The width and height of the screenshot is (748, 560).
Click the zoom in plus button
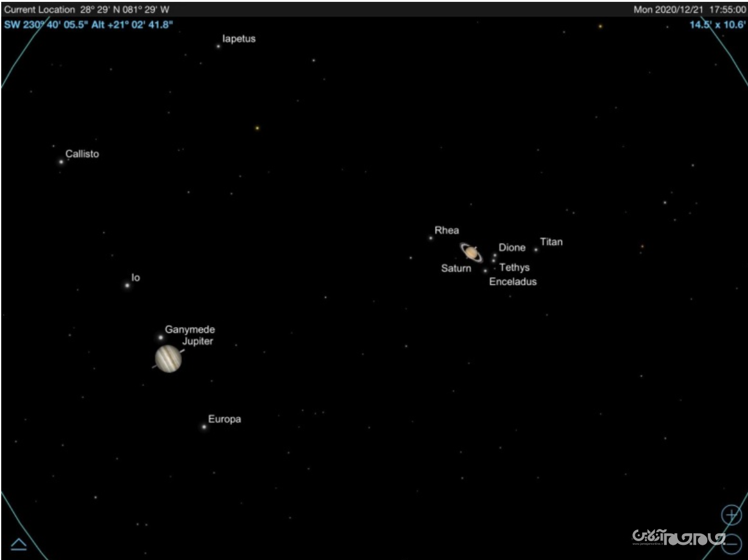coord(731,515)
